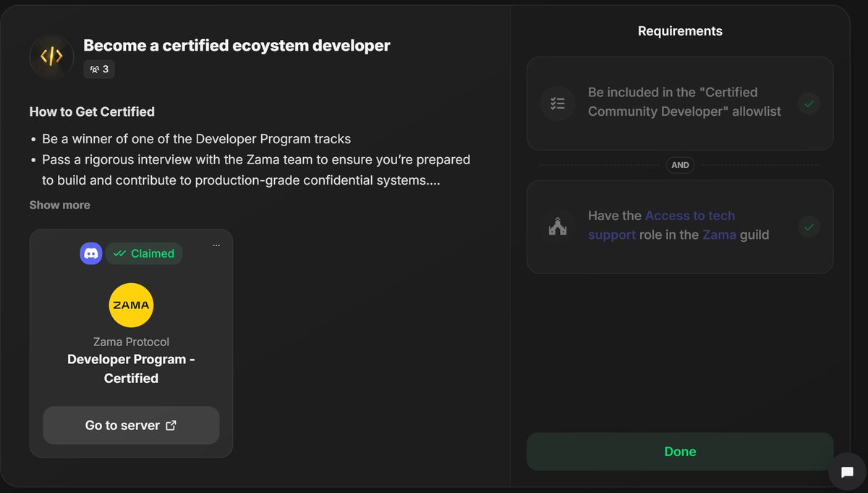Open the chat bubble widget

coord(847,473)
